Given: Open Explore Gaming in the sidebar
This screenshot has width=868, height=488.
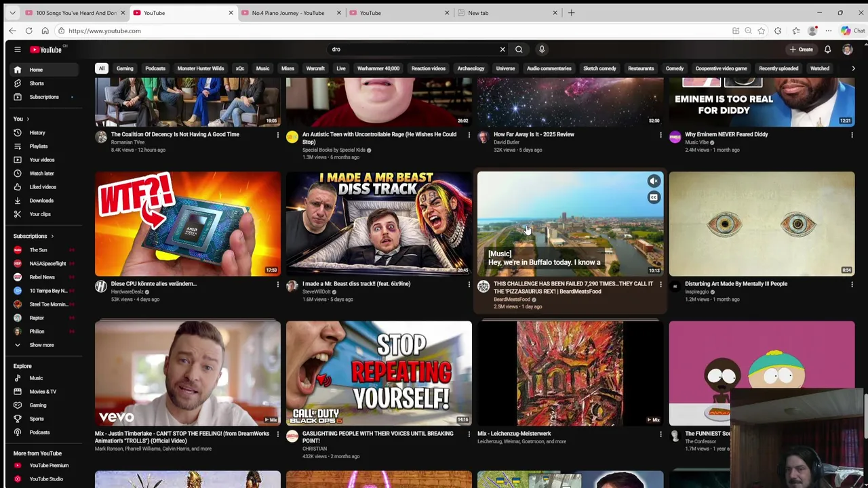Looking at the screenshot, I should 37,405.
